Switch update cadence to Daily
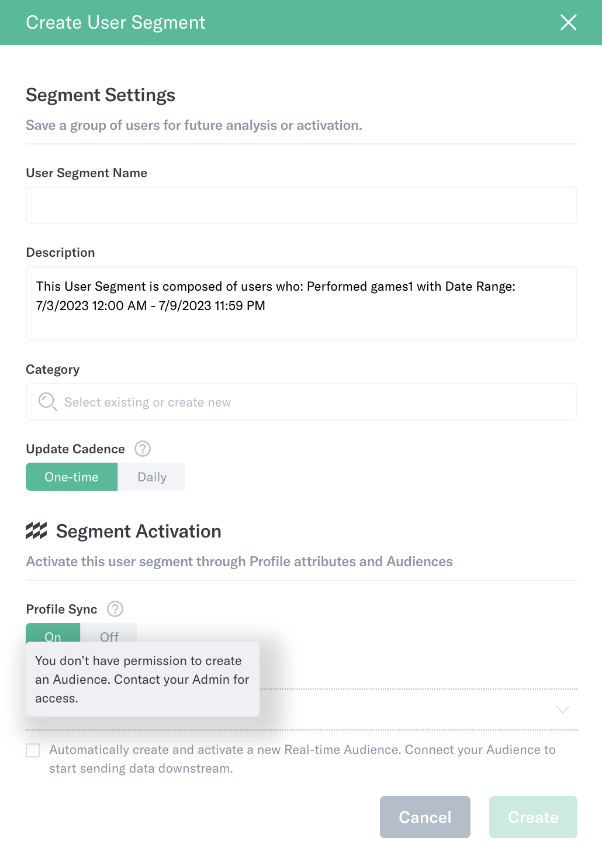 coord(152,477)
